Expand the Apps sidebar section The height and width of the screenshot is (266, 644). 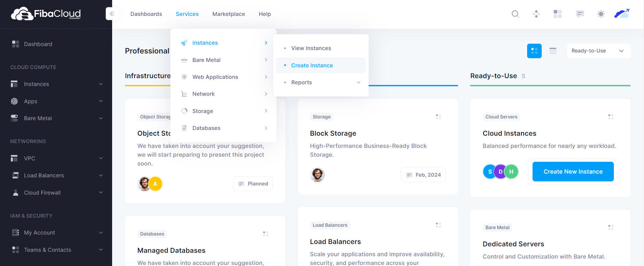(x=56, y=101)
